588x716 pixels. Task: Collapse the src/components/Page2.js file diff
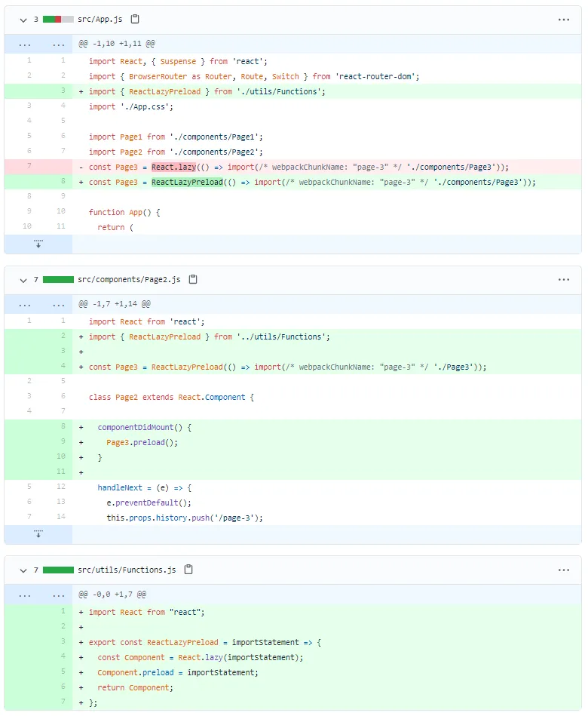tap(23, 280)
